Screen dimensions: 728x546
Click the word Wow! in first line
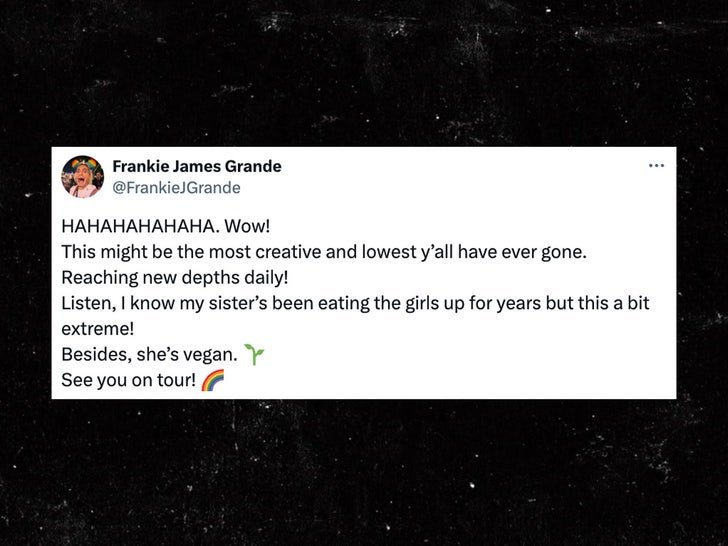pos(247,227)
